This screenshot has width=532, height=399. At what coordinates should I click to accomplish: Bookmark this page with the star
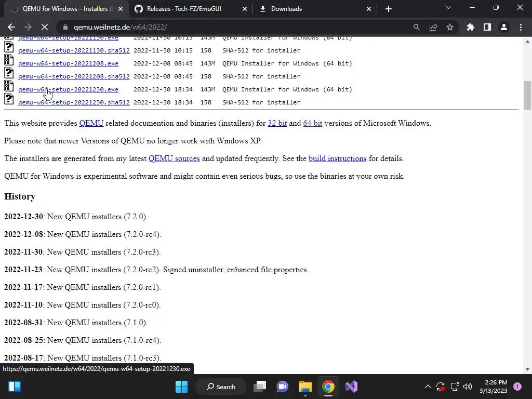pyautogui.click(x=450, y=27)
